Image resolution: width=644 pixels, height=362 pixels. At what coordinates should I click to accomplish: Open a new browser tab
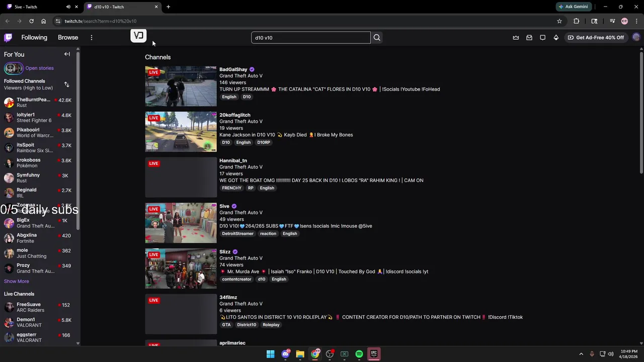168,7
